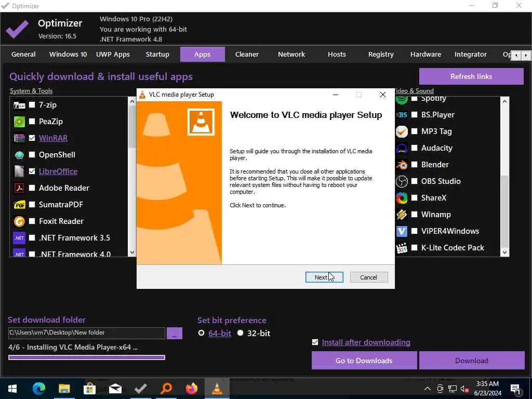The height and width of the screenshot is (399, 532).
Task: Click the Go to Downloads button
Action: pyautogui.click(x=364, y=361)
